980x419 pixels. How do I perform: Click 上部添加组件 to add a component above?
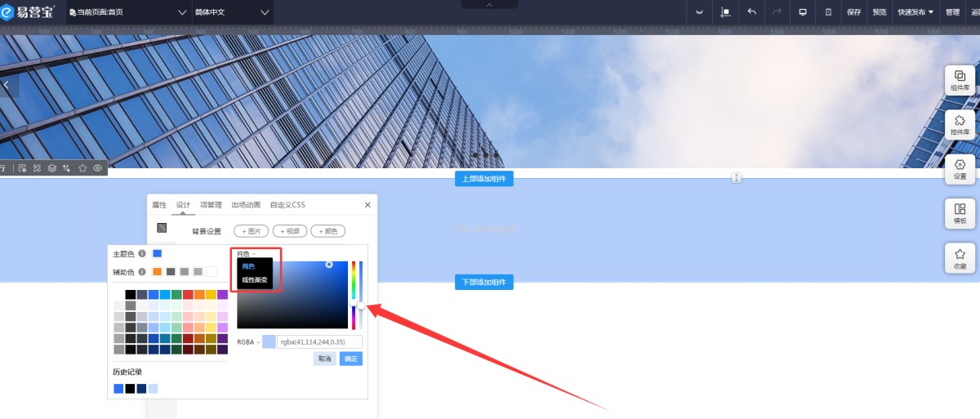(484, 179)
